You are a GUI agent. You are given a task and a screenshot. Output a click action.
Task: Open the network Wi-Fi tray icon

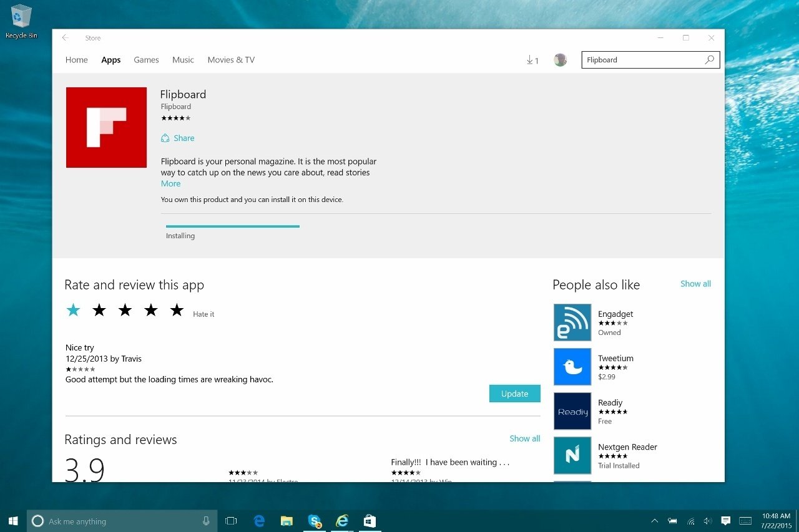[x=690, y=521]
